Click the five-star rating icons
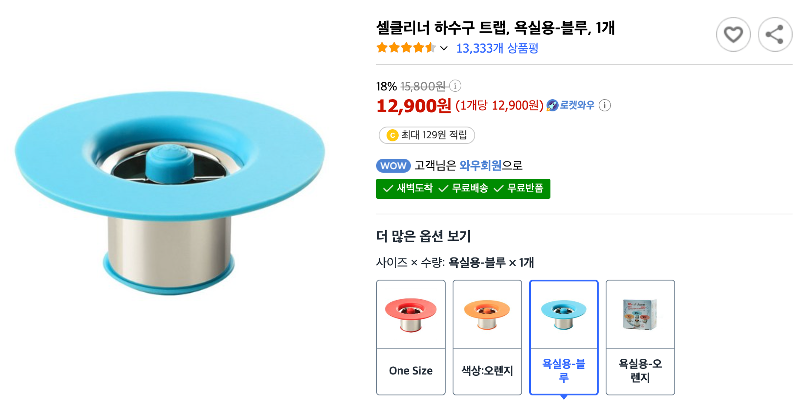Screen dimensions: 800x408 click(405, 47)
